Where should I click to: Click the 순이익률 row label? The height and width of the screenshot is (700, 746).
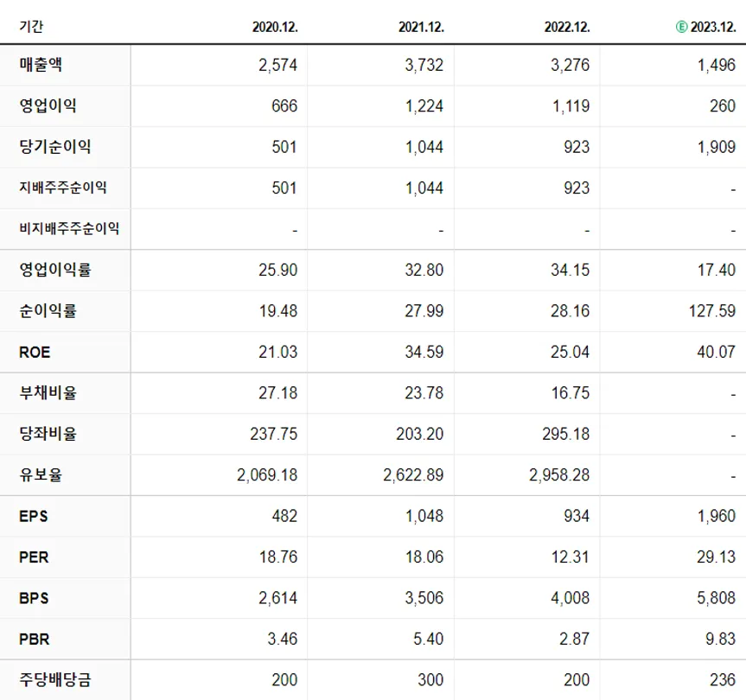48,310
